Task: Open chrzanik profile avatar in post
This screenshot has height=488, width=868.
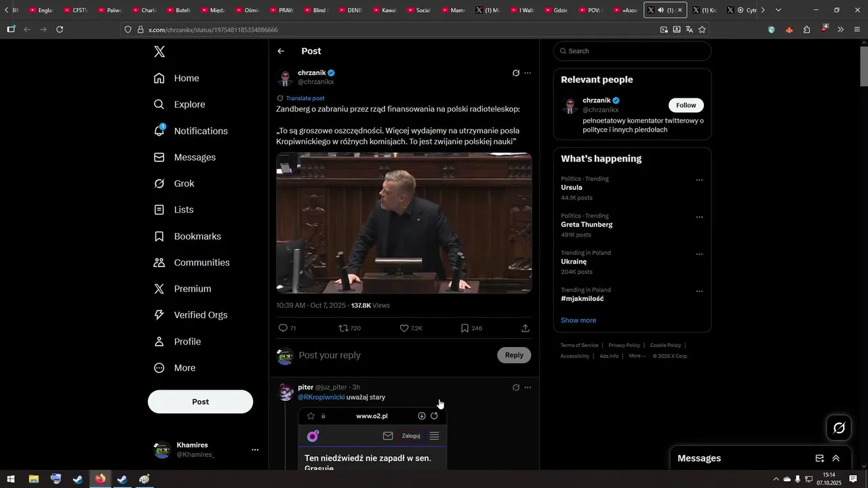Action: tap(285, 77)
